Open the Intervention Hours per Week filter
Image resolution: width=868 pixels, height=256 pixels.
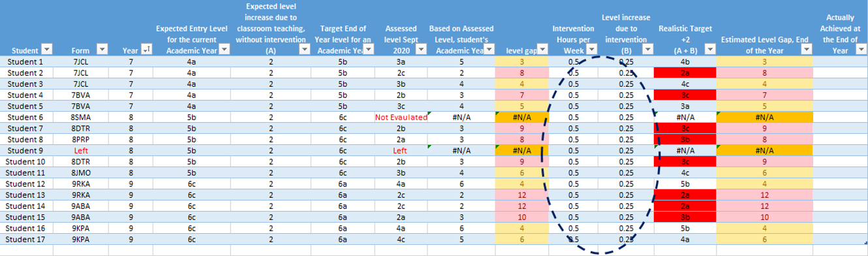click(x=591, y=50)
